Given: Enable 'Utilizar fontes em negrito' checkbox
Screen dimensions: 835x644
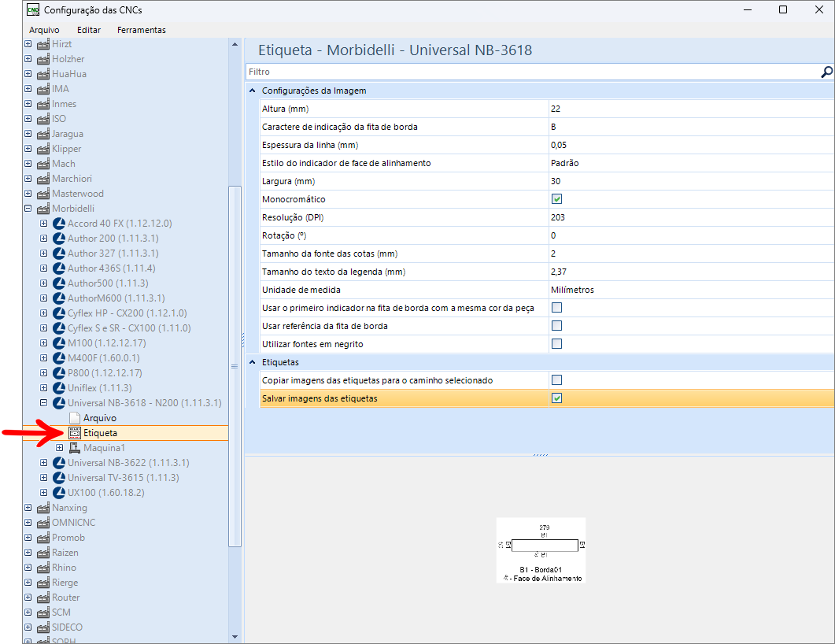Looking at the screenshot, I should click(x=556, y=344).
